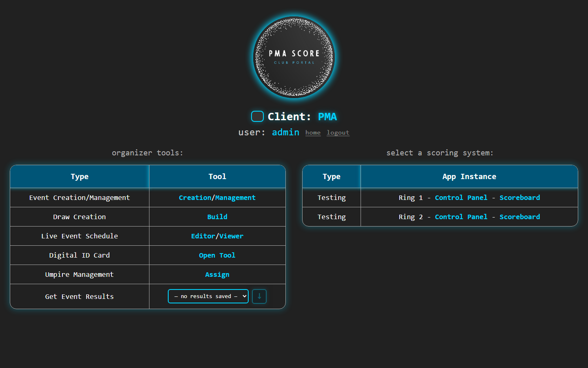Click the 'Draw Creation' cell

tap(80, 217)
